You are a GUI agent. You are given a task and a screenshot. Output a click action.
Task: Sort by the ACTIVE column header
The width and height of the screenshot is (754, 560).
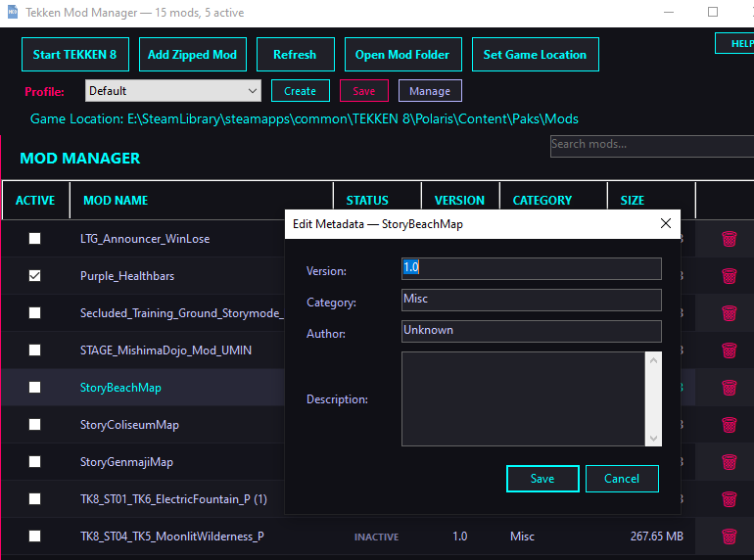[x=35, y=201]
